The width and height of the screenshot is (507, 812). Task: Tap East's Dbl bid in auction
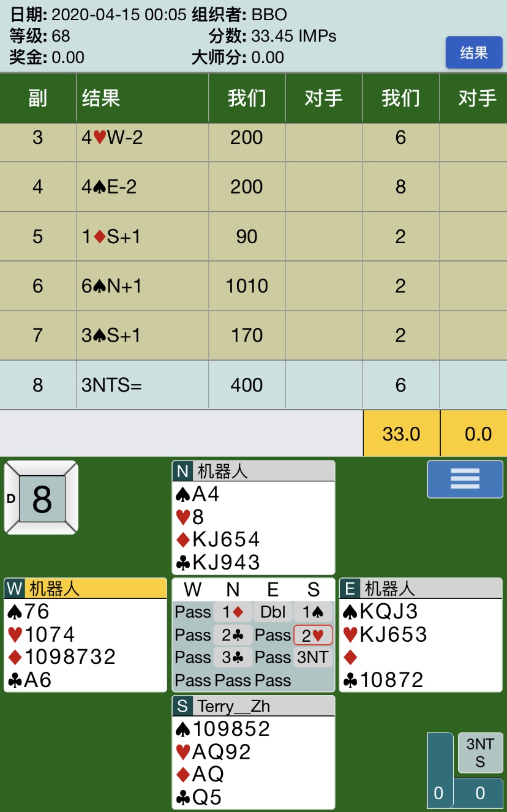[273, 612]
